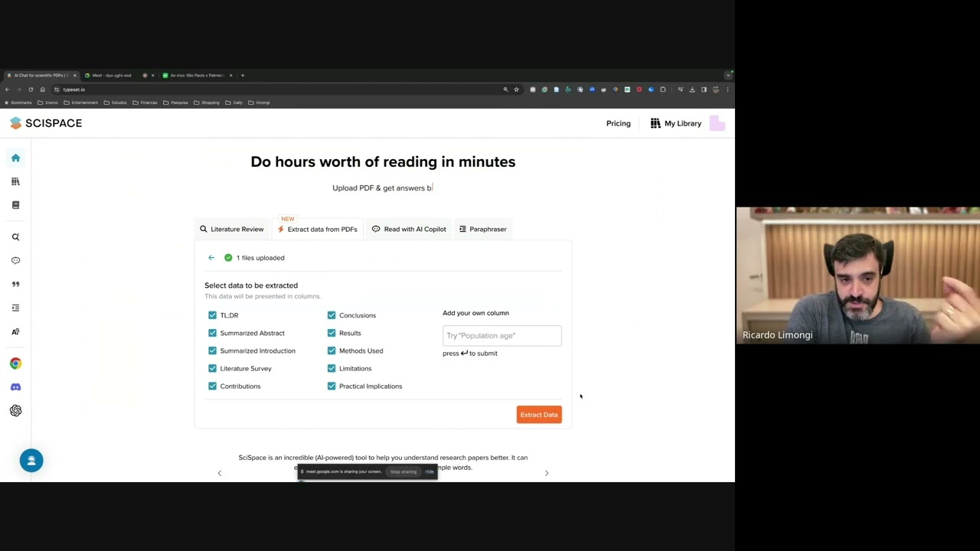Image resolution: width=980 pixels, height=551 pixels.
Task: Open the library shelves icon in sidebar
Action: [15, 181]
